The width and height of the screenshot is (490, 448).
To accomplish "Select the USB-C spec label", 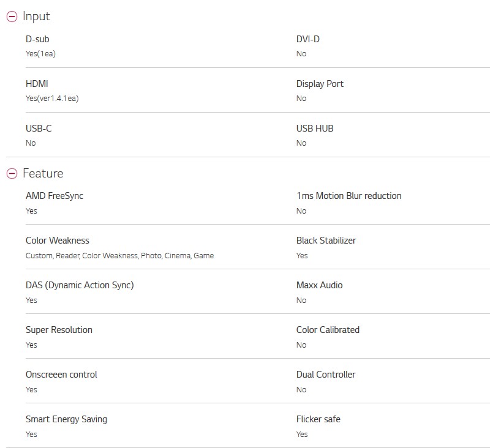I will click(39, 129).
